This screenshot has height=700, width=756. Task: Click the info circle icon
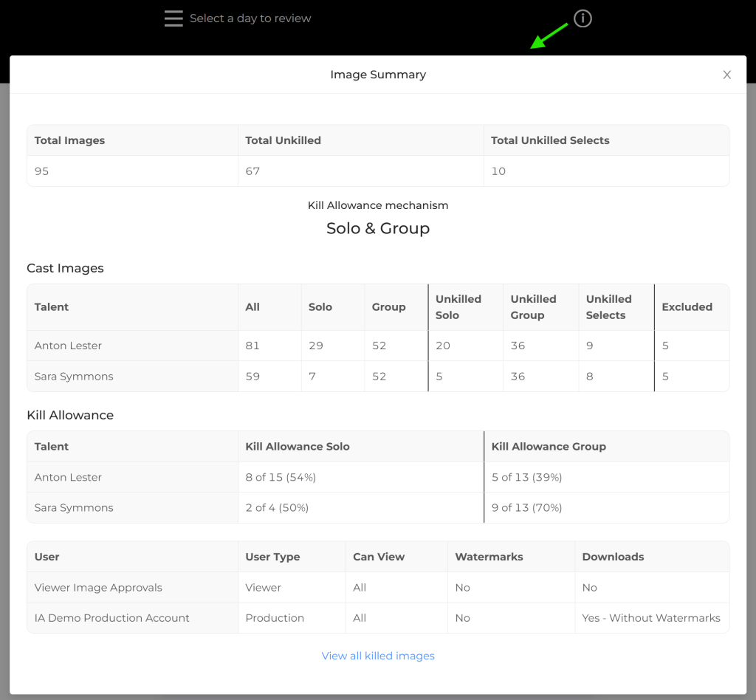[x=583, y=18]
